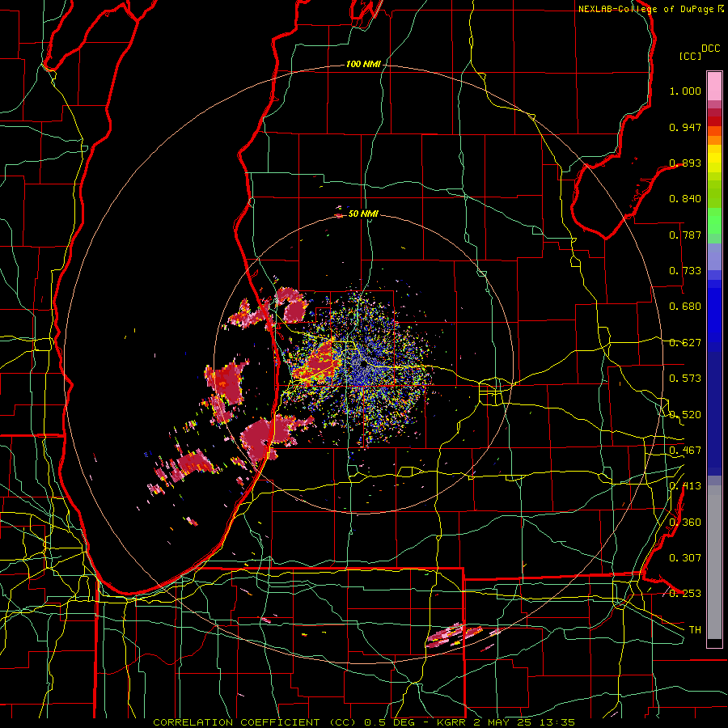Click the [CC] units label
728x728 pixels.
tap(691, 56)
